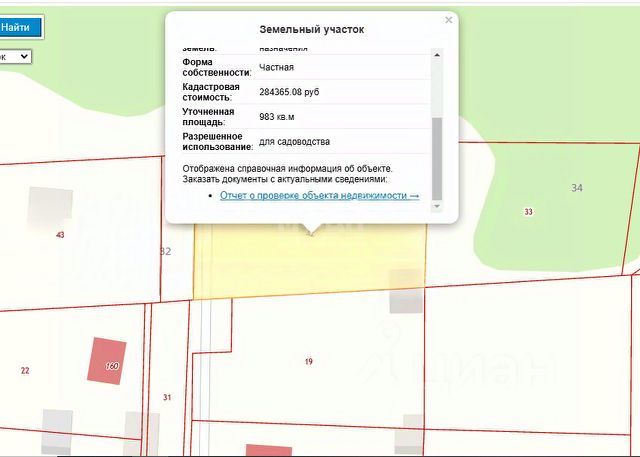The image size is (640, 457).
Task: Click the area value 983 кв.м
Action: [x=276, y=117]
